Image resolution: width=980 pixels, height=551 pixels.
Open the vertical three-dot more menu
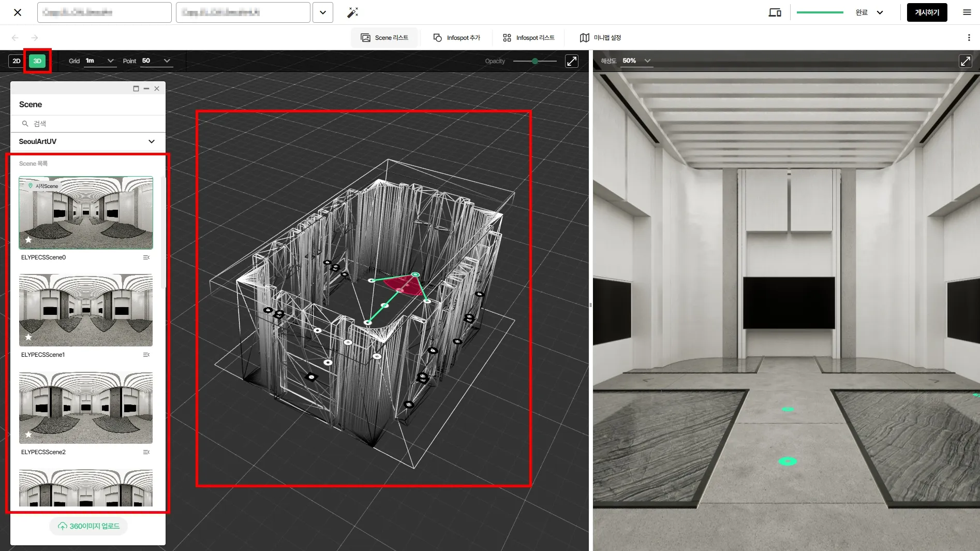(x=969, y=38)
